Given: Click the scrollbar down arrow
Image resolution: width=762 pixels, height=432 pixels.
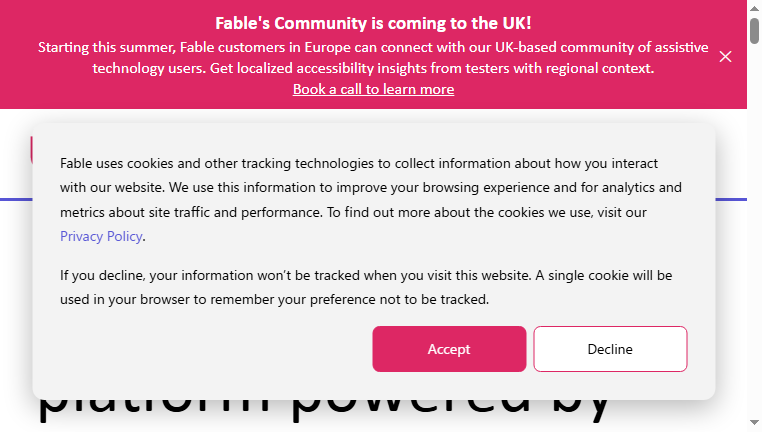Looking at the screenshot, I should click(754, 423).
